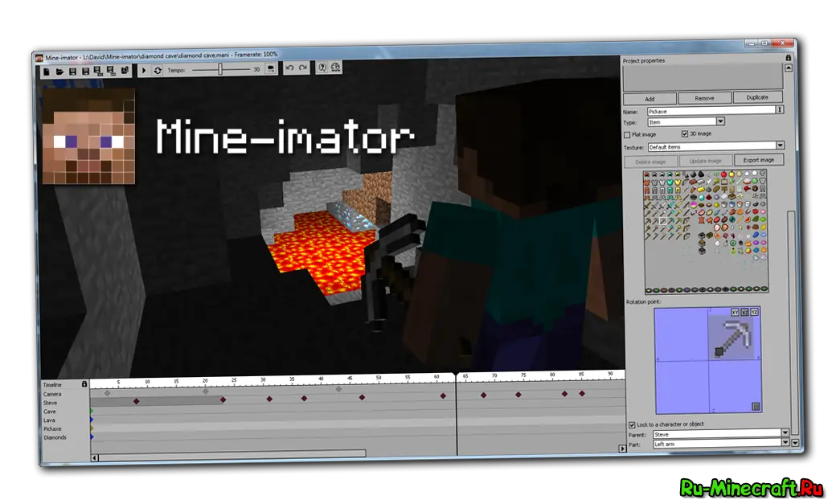836x504 pixels.
Task: Select the Pickaxe timeline row
Action: point(52,428)
